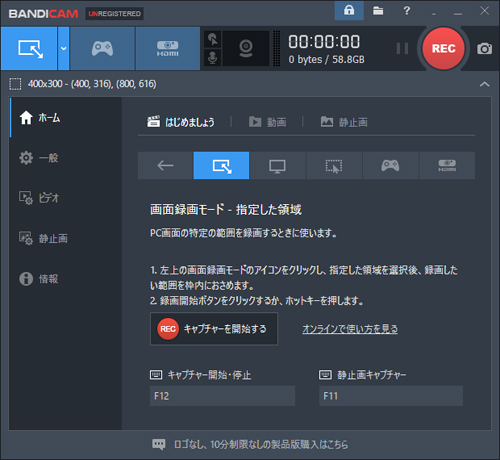Select the game recording mode gamepad icon

pos(102,49)
